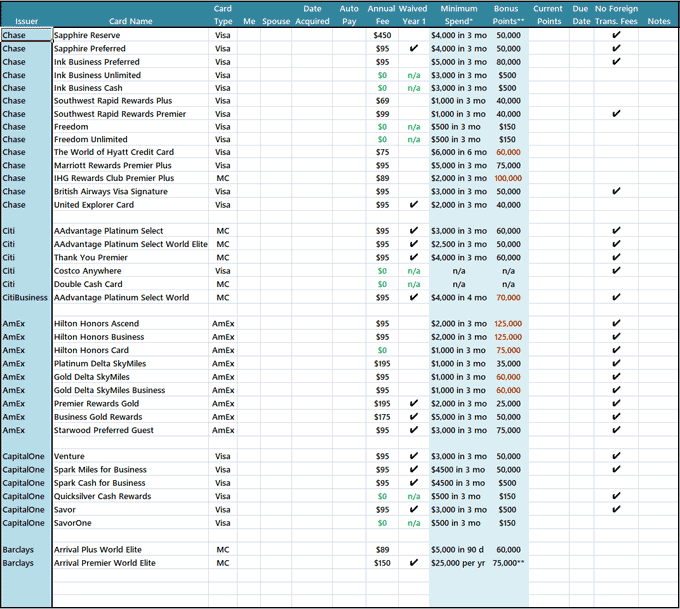The image size is (680, 609).
Task: Click the Starwood Preferred Guest cell
Action: tap(130, 430)
